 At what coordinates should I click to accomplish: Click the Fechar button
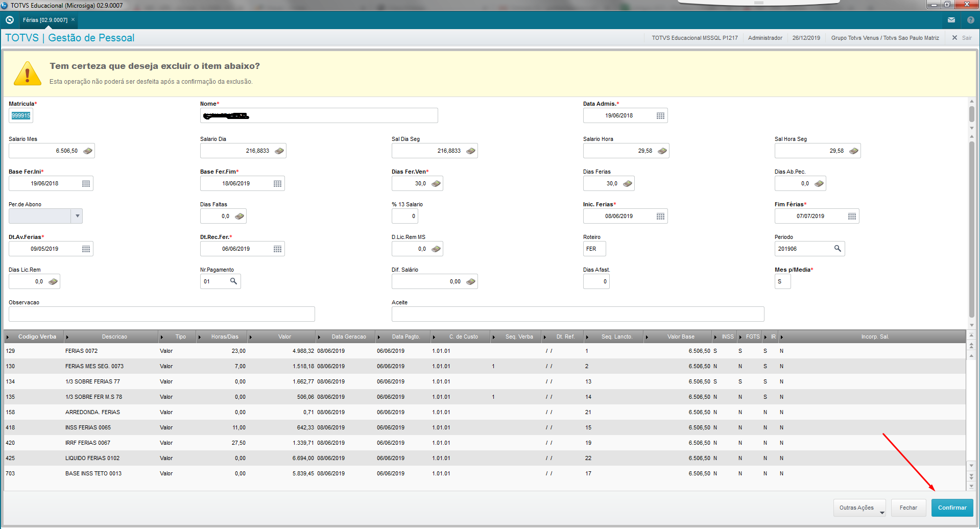click(x=909, y=508)
